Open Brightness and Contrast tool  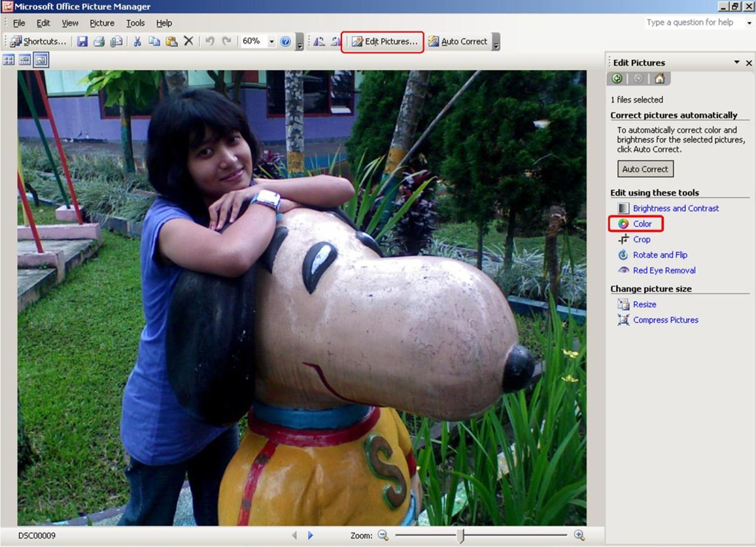tap(675, 208)
